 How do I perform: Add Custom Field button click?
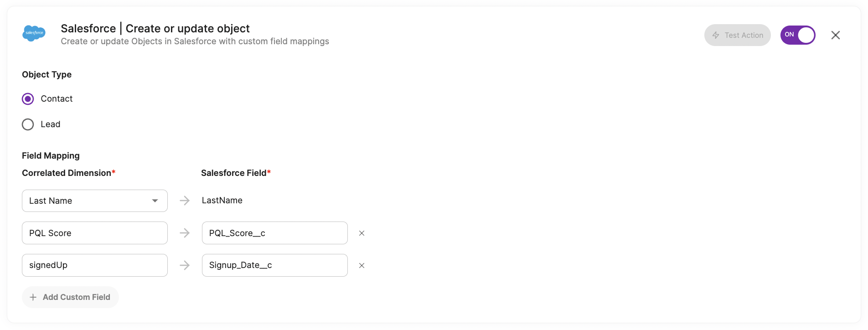click(x=70, y=297)
